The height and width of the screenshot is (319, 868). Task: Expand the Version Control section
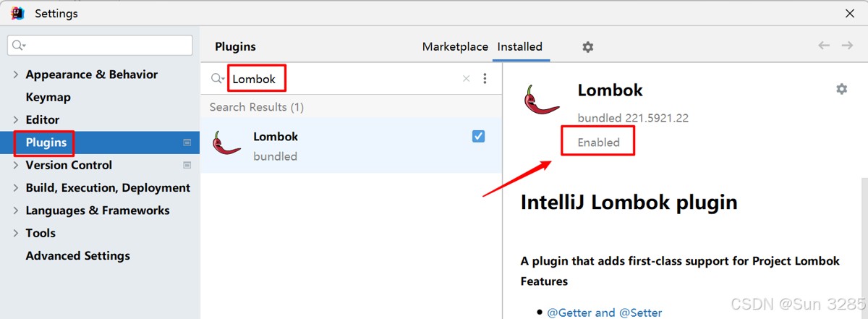(17, 166)
